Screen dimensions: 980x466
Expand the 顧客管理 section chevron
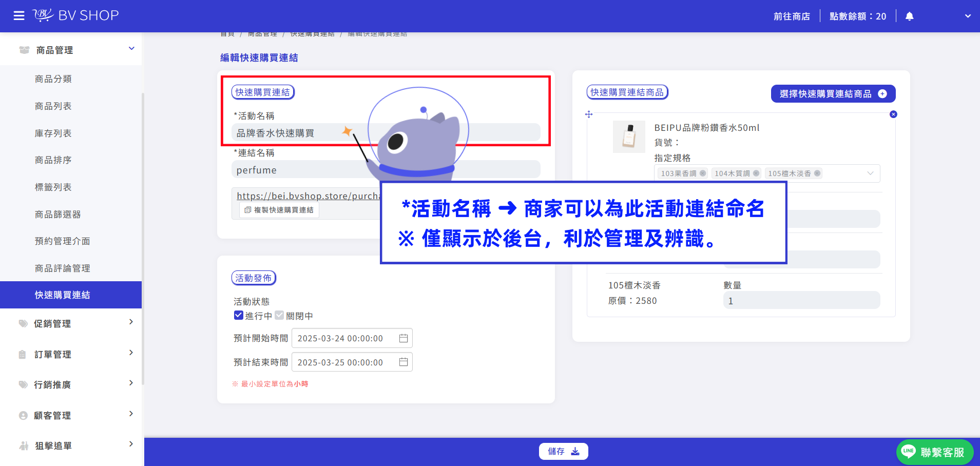[x=131, y=414]
